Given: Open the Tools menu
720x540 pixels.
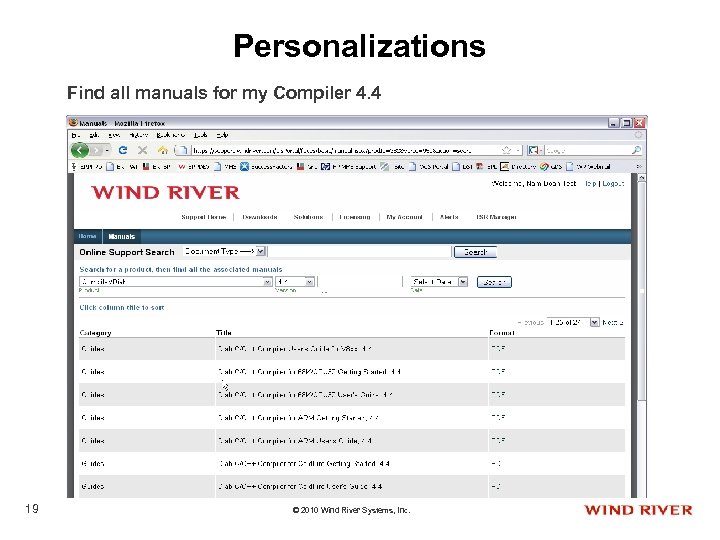Looking at the screenshot, I should point(200,135).
